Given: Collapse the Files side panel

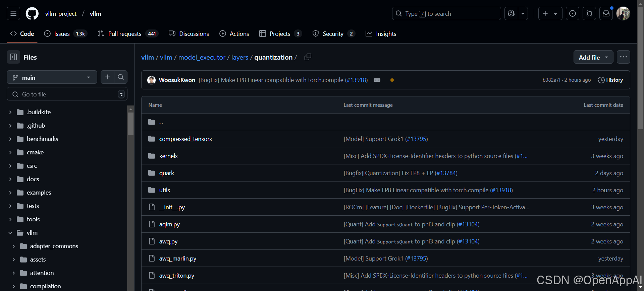Looking at the screenshot, I should tap(13, 57).
